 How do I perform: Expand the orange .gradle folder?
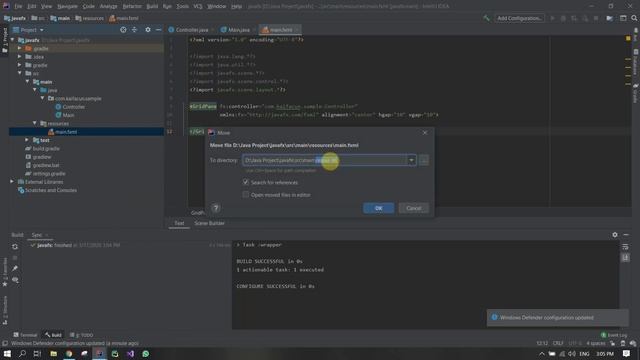tap(20, 48)
